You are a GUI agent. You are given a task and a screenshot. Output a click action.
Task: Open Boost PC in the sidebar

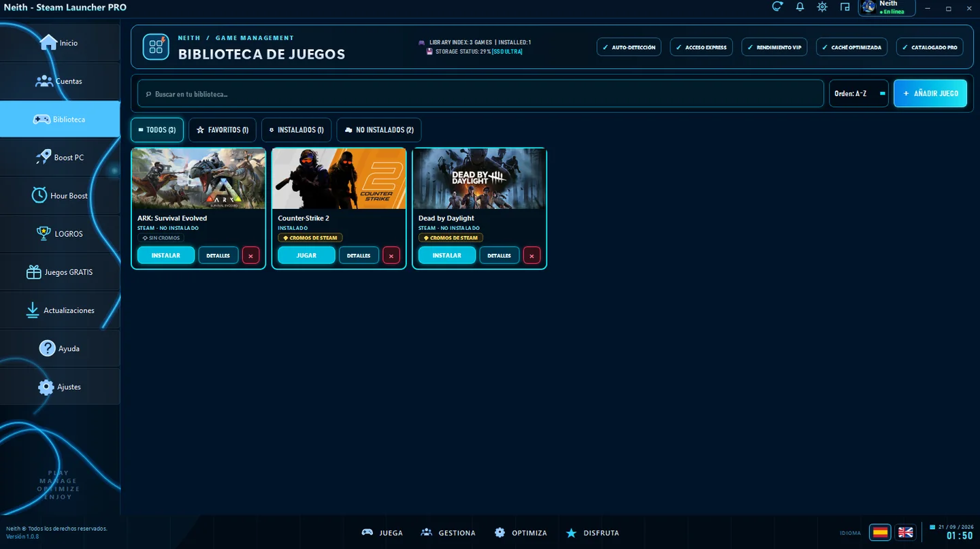60,157
